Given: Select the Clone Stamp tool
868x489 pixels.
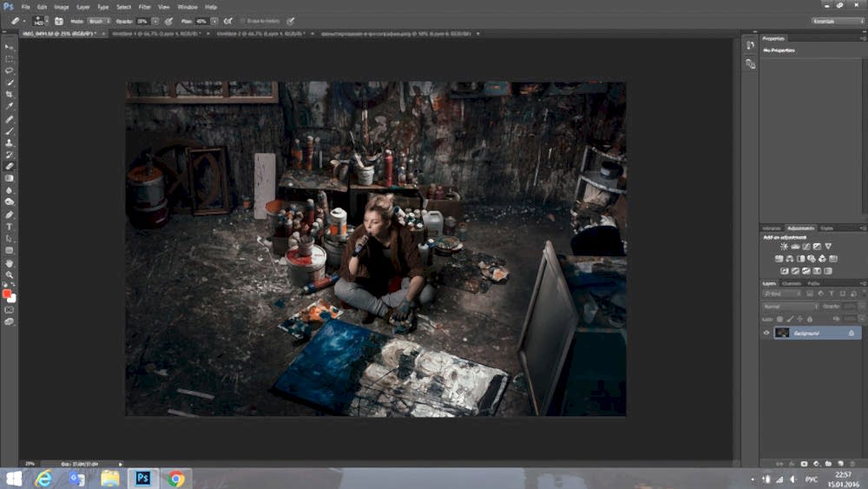Looking at the screenshot, I should (10, 142).
